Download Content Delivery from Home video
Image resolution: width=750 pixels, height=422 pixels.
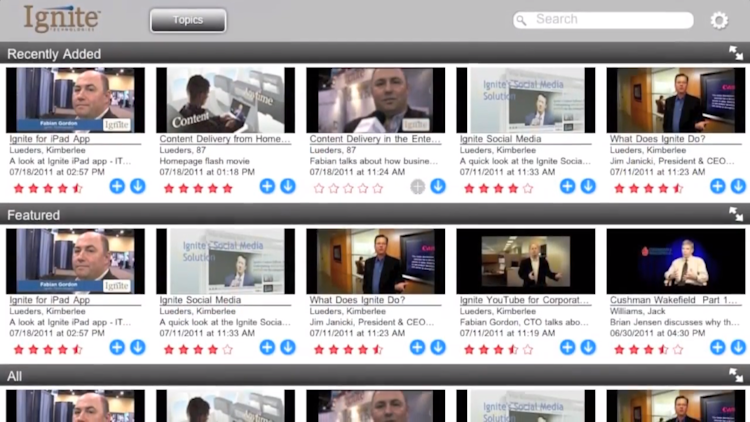click(288, 186)
